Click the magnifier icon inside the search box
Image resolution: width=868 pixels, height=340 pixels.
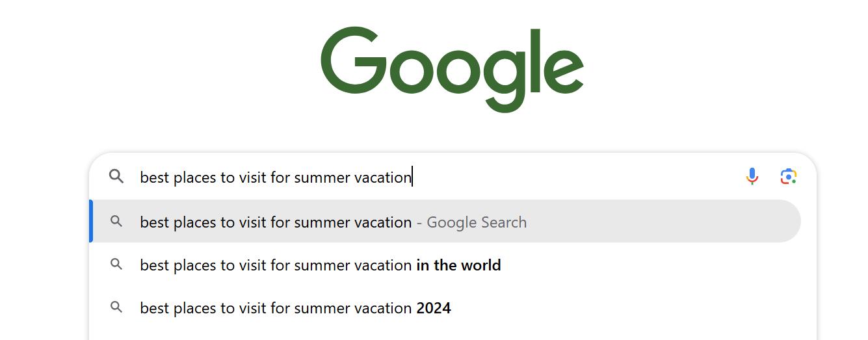[116, 176]
